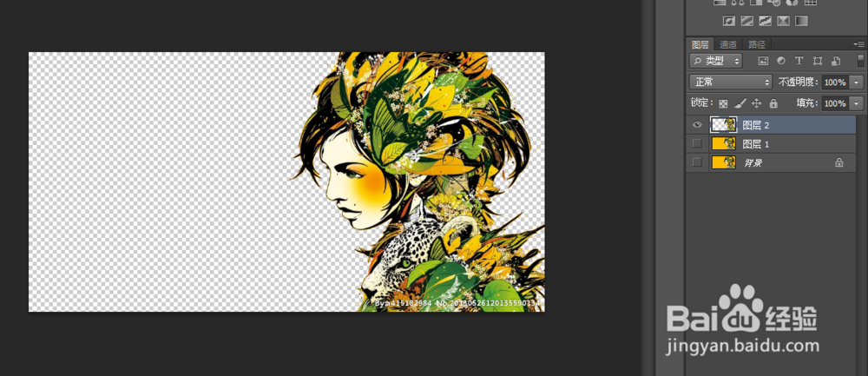Viewport: 868px width, 376px height.
Task: Filter layers by smart objects icon
Action: (836, 61)
